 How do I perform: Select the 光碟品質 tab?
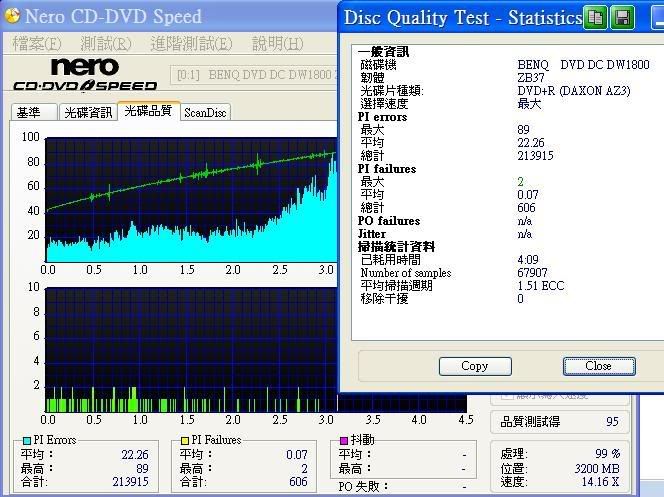pyautogui.click(x=149, y=110)
